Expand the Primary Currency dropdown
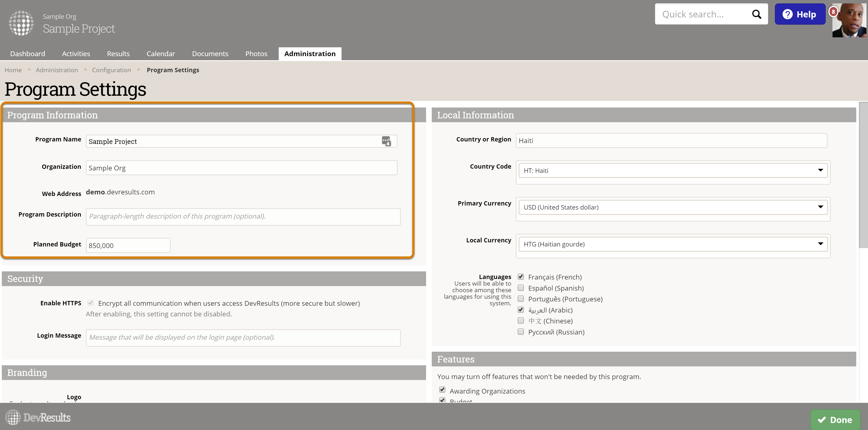 click(x=672, y=207)
